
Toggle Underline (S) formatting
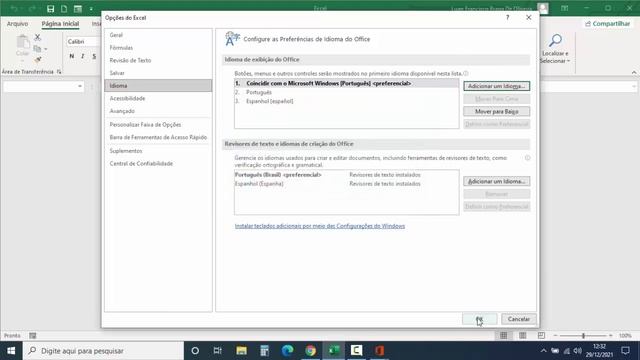(x=94, y=56)
